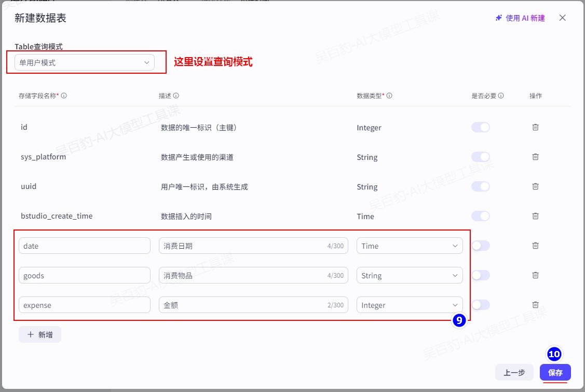Expand data type dropdown showing Integer
This screenshot has width=585, height=392.
tap(410, 305)
